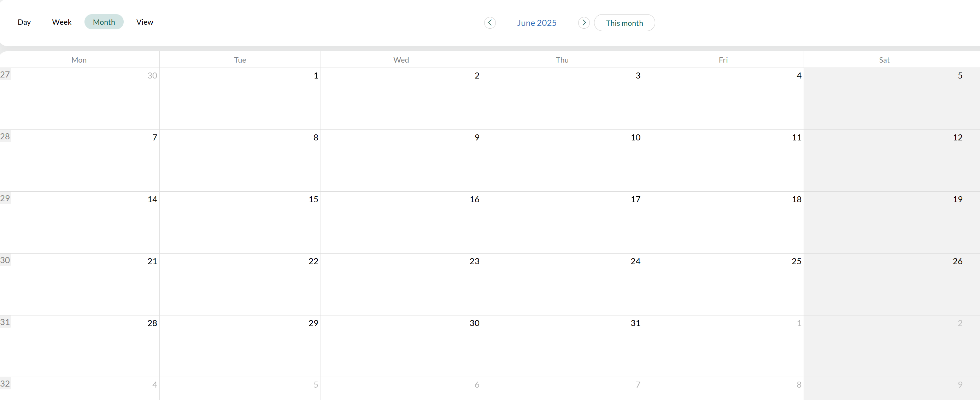Select the Month view tab
The width and height of the screenshot is (980, 400).
tap(104, 22)
